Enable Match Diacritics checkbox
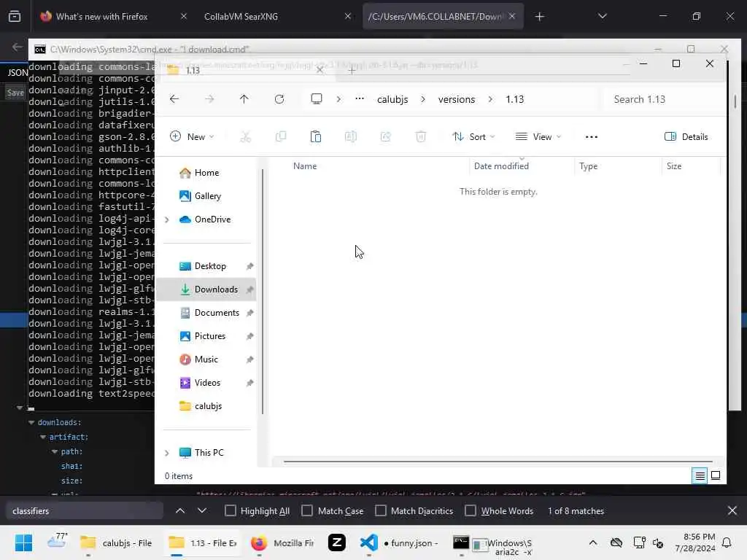 pyautogui.click(x=381, y=511)
